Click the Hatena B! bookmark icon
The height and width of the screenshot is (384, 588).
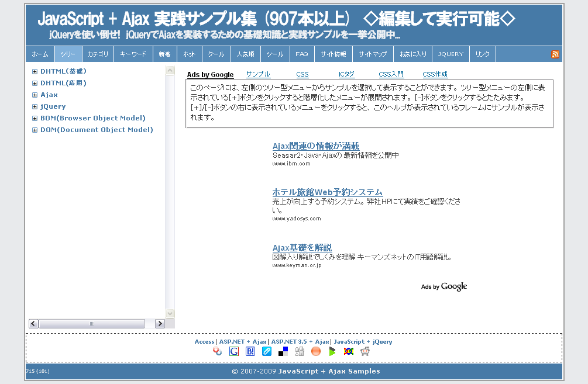[x=250, y=351]
